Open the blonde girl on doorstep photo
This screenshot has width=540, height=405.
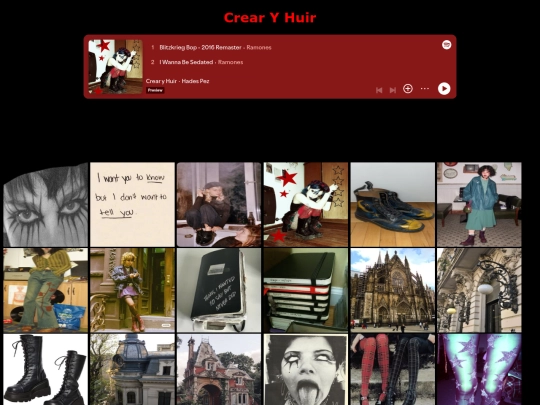(132, 290)
